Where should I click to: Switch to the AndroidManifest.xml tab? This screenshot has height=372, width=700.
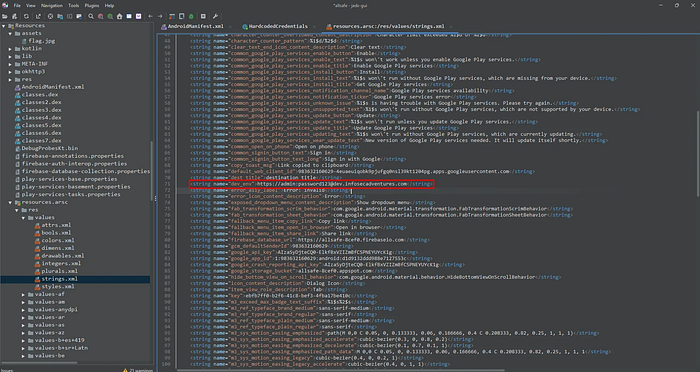[x=192, y=27]
